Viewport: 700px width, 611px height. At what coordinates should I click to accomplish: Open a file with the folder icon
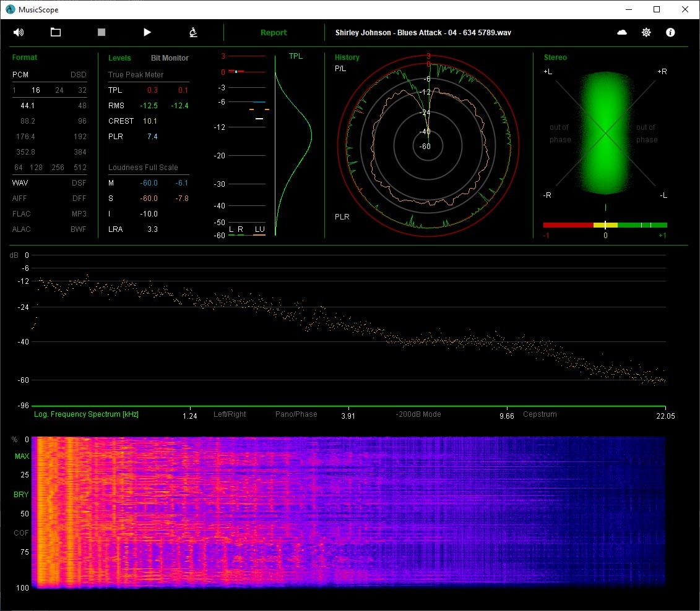(56, 32)
